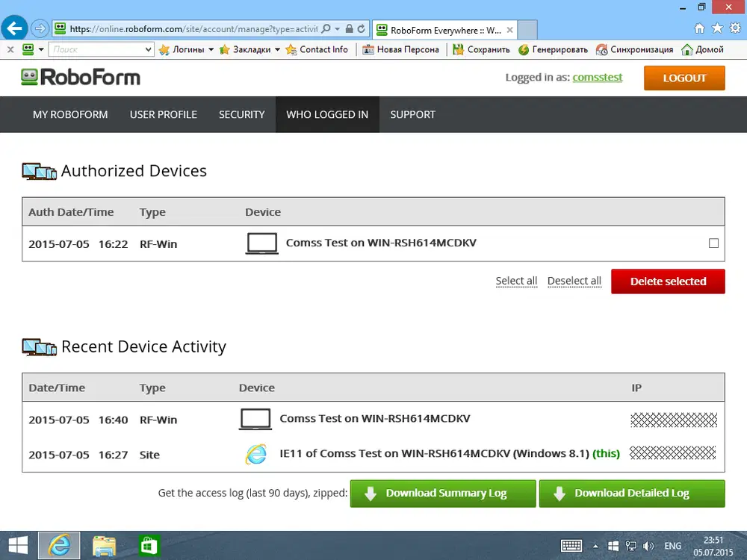Viewport: 747px width, 560px height.
Task: Click the Download Detailed Log button
Action: (632, 494)
